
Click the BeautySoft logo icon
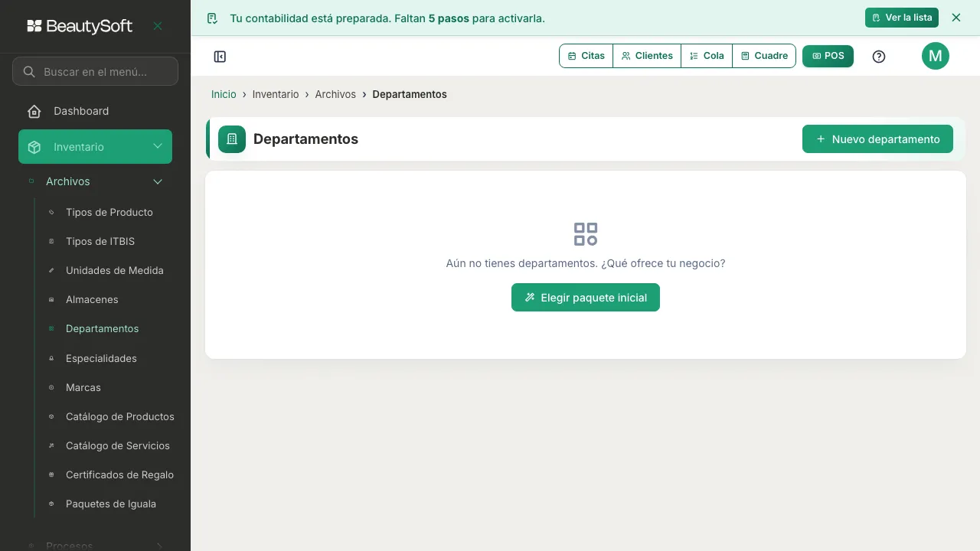click(x=34, y=26)
